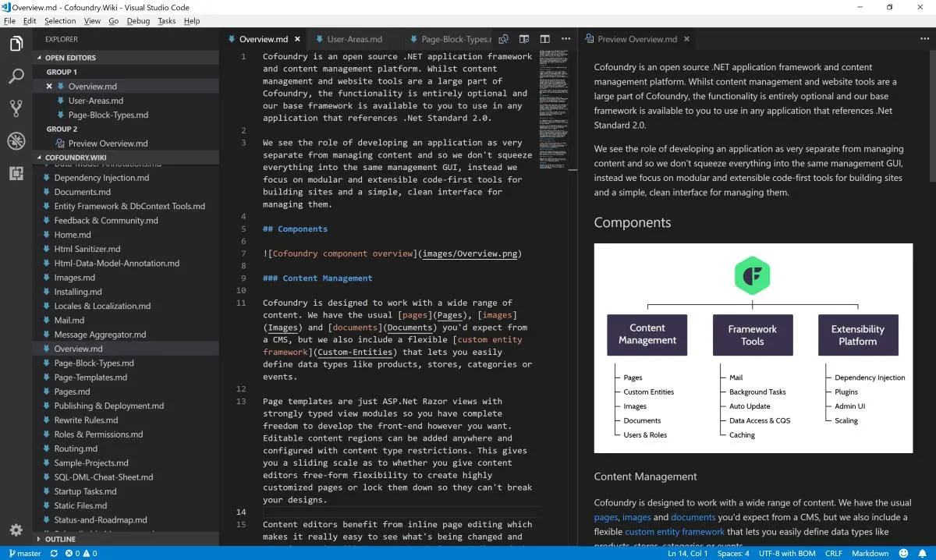Click Synchronize Changes icon in status bar
Screen dimensions: 936x560
(54, 553)
